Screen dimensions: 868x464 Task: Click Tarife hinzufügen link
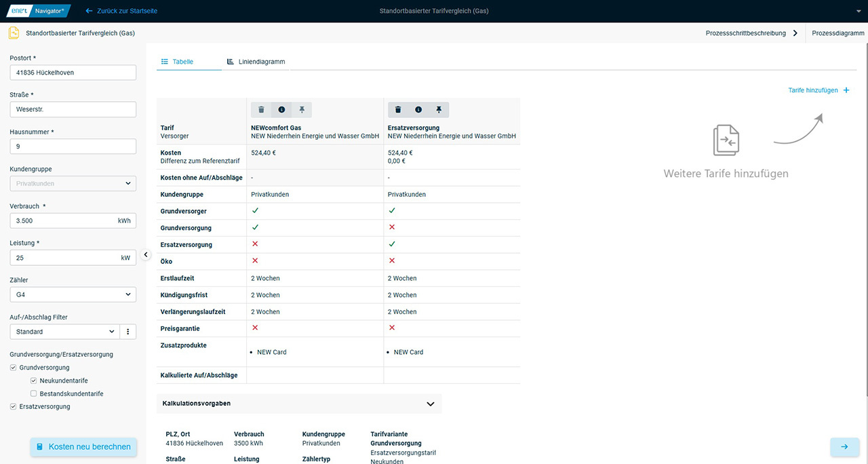(x=818, y=90)
